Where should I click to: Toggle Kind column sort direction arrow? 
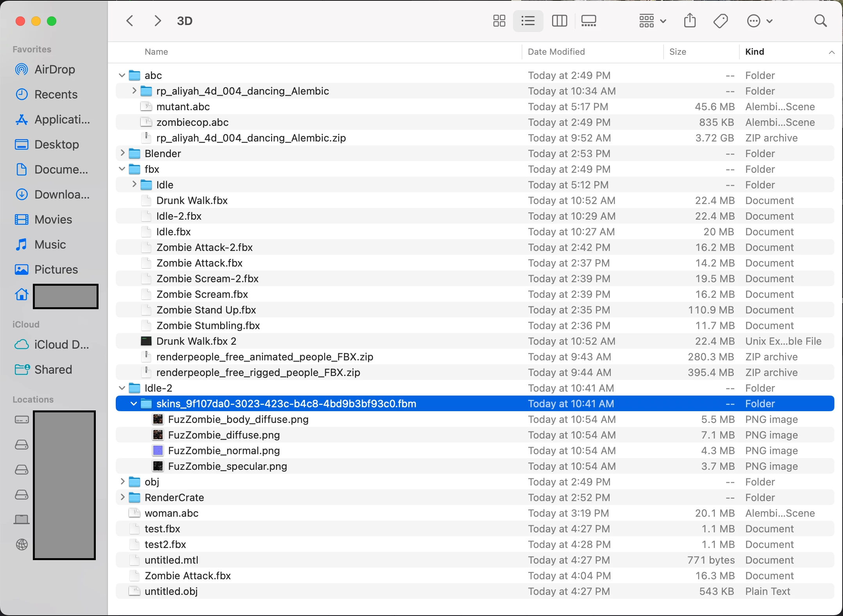tap(831, 52)
